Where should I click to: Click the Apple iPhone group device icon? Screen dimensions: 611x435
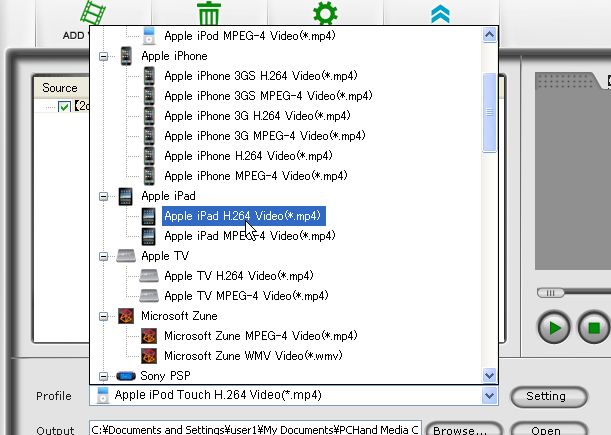pos(126,56)
